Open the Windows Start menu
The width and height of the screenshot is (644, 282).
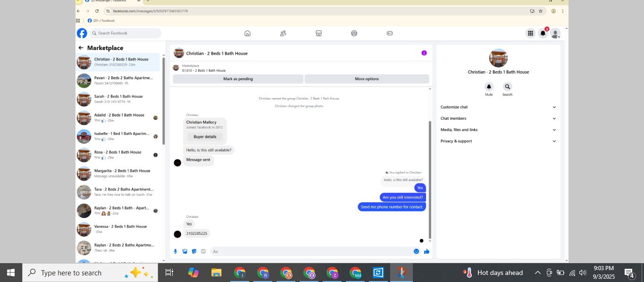(x=11, y=273)
